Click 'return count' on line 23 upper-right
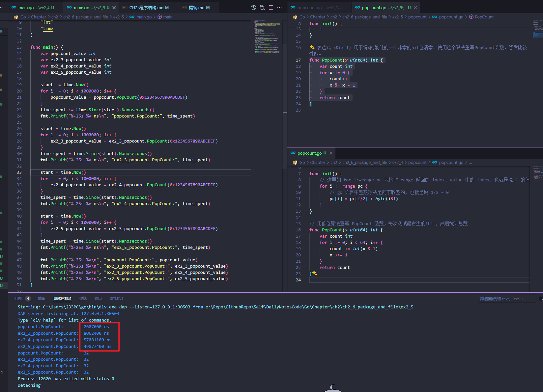The width and height of the screenshot is (543, 392). tap(334, 97)
